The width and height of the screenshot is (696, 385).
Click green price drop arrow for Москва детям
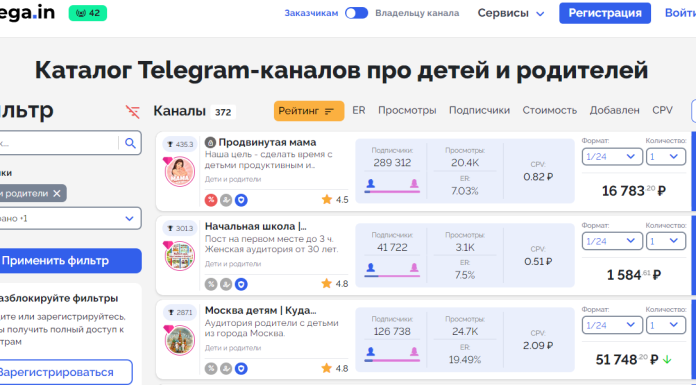coord(667,360)
